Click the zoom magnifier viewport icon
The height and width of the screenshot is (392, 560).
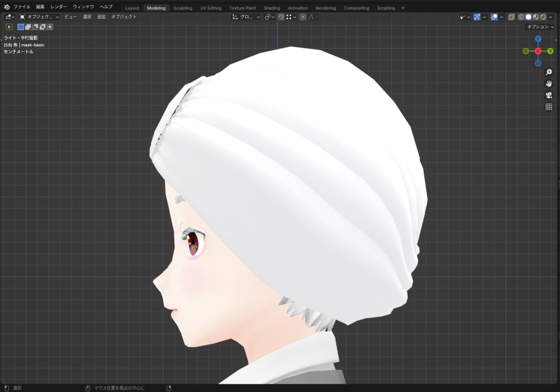[x=549, y=72]
